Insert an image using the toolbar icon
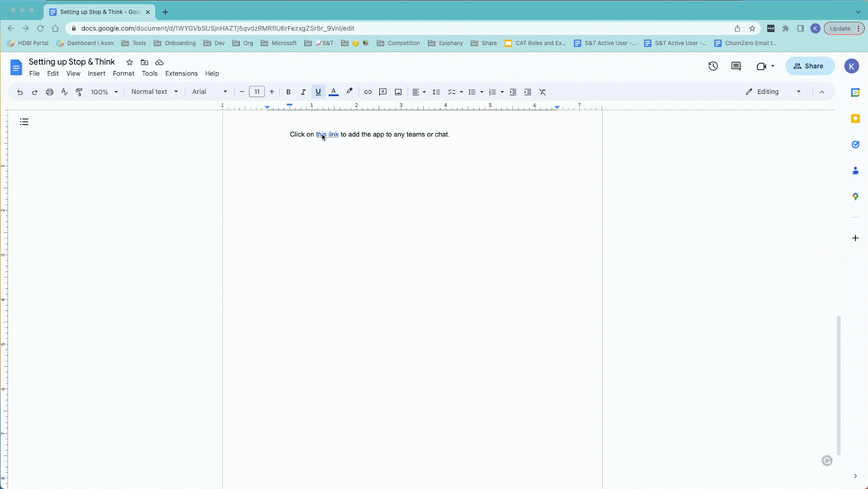 coord(398,92)
